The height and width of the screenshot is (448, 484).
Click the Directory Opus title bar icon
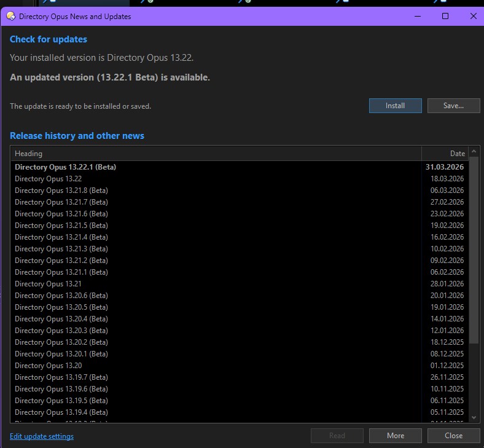(10, 17)
